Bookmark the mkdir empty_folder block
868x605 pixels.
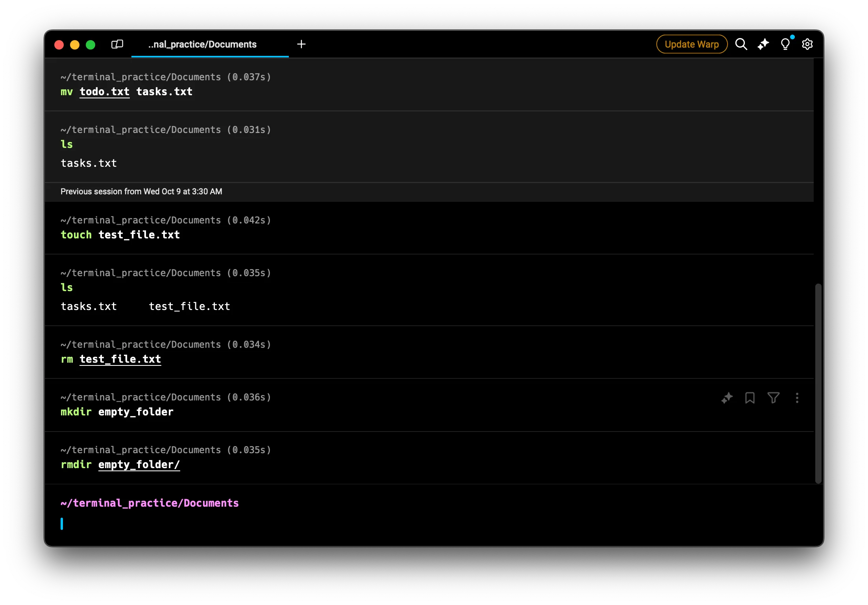point(750,398)
